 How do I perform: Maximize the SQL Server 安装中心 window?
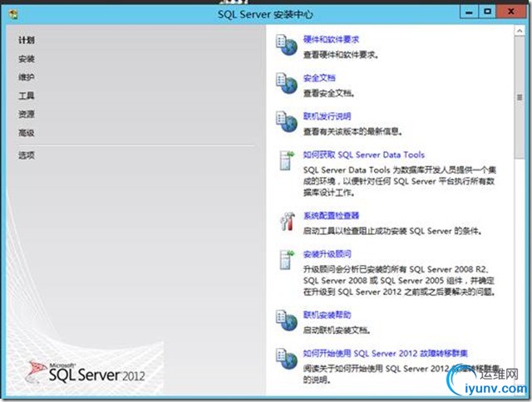[487, 12]
